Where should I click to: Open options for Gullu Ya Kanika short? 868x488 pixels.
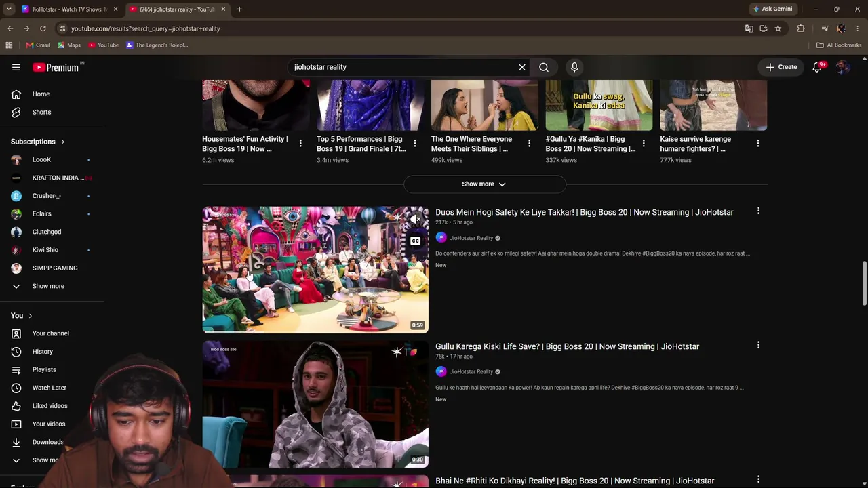[644, 144]
